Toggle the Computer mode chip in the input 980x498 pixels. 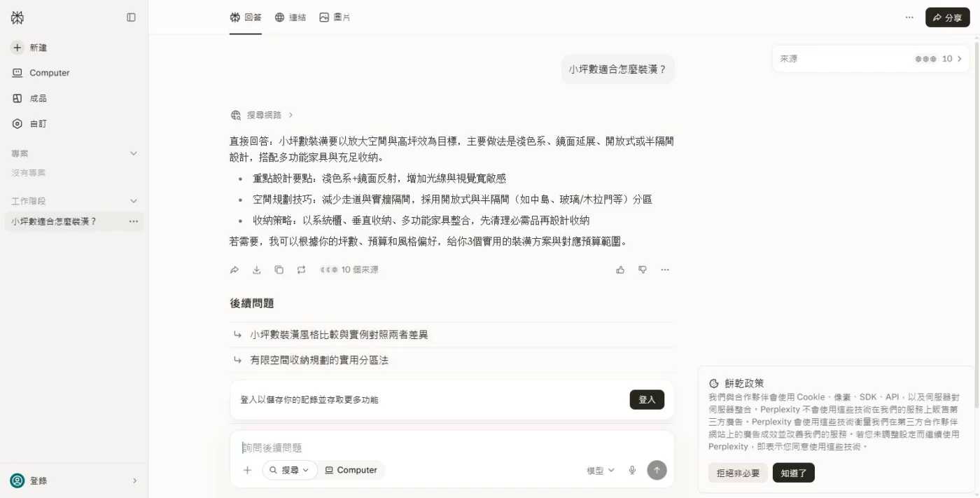pos(351,470)
